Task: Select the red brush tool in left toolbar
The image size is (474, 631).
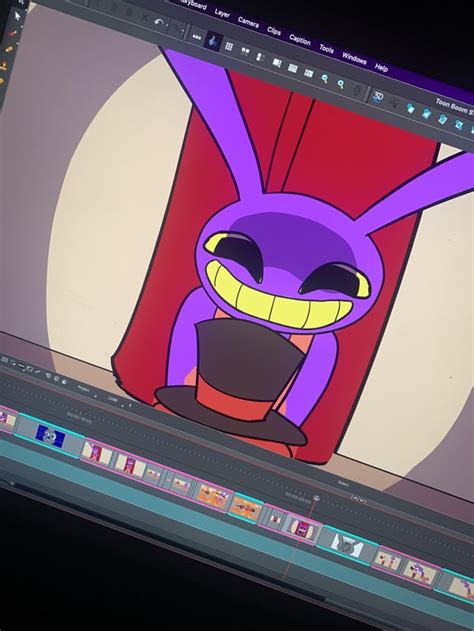Action: [x=13, y=33]
